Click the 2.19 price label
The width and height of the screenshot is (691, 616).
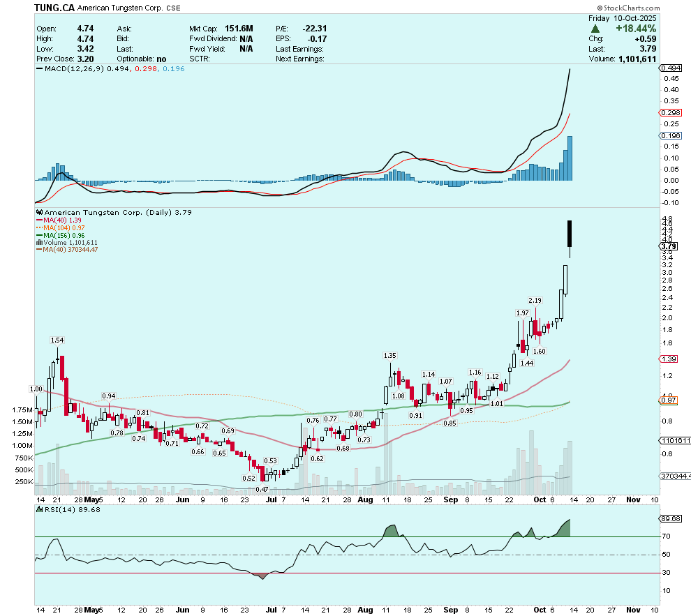[x=535, y=300]
